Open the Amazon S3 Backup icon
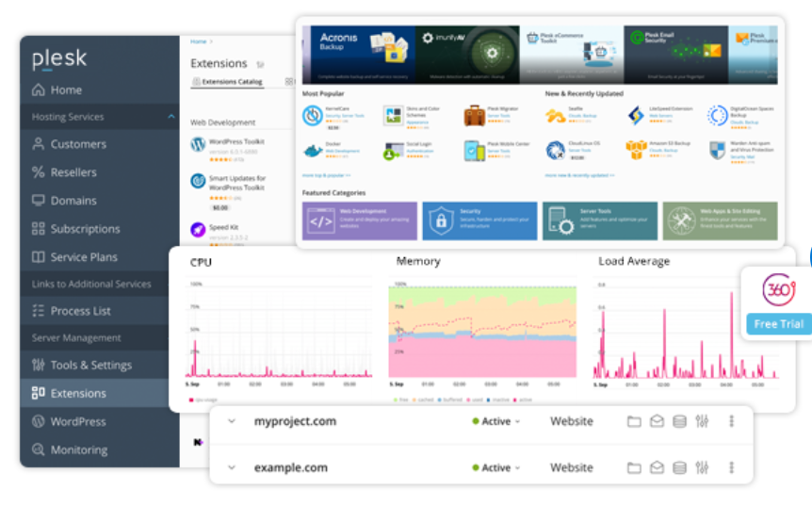 point(636,150)
